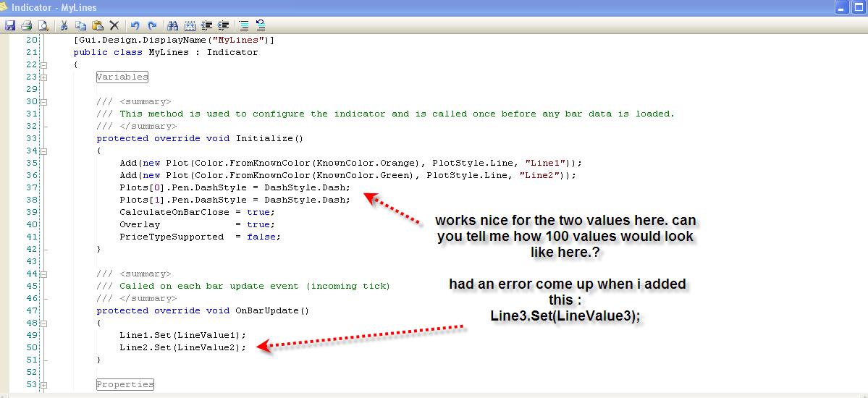
Task: Cut selected code with the scissors icon
Action: 64,25
